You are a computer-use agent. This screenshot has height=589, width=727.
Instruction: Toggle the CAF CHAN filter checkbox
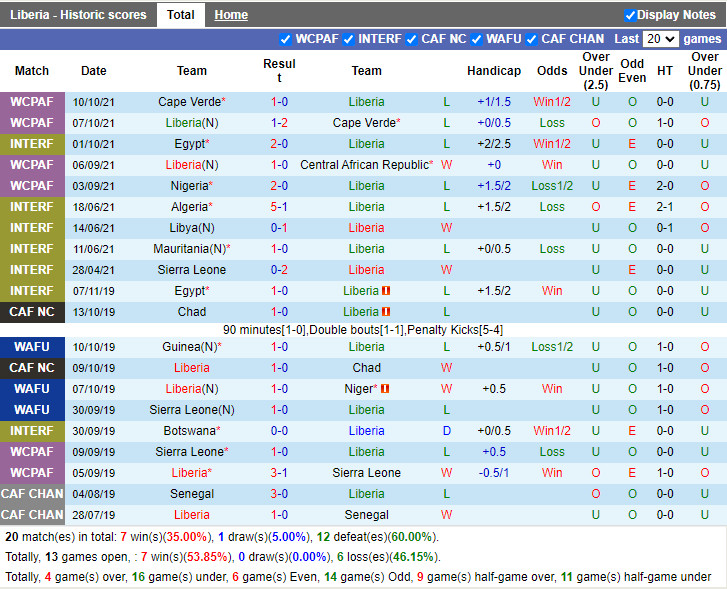pyautogui.click(x=532, y=39)
